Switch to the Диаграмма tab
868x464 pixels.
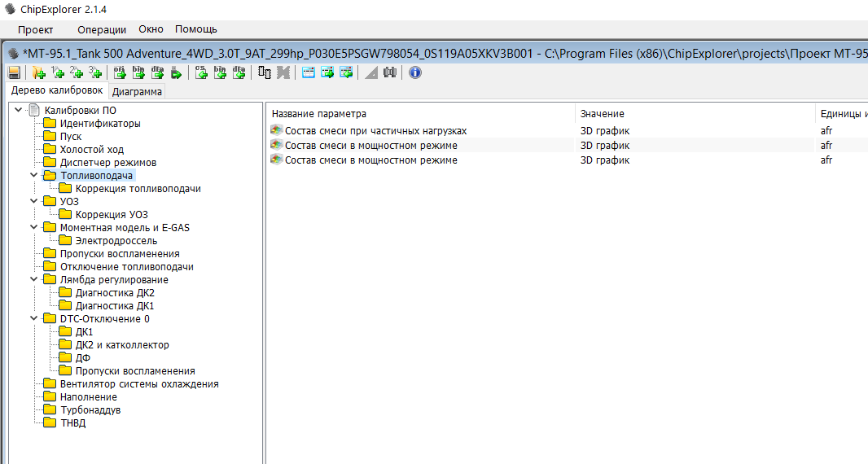tap(137, 91)
